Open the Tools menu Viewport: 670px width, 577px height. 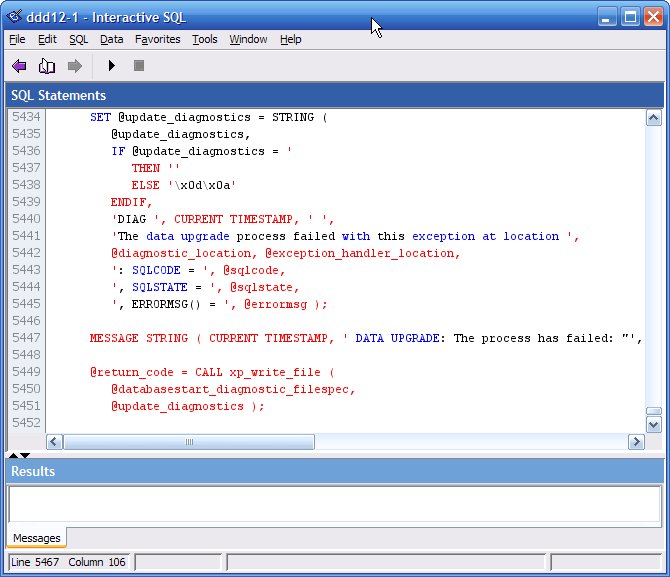point(205,39)
